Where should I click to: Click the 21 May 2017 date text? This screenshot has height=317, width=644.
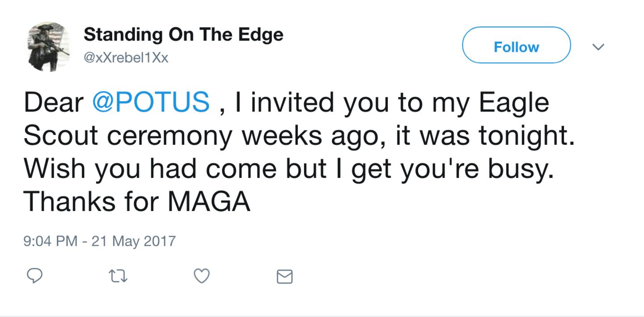(x=134, y=241)
